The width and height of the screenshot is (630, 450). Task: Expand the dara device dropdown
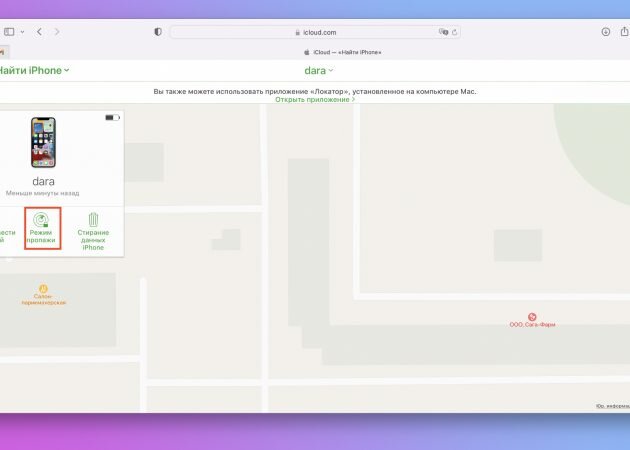point(319,70)
